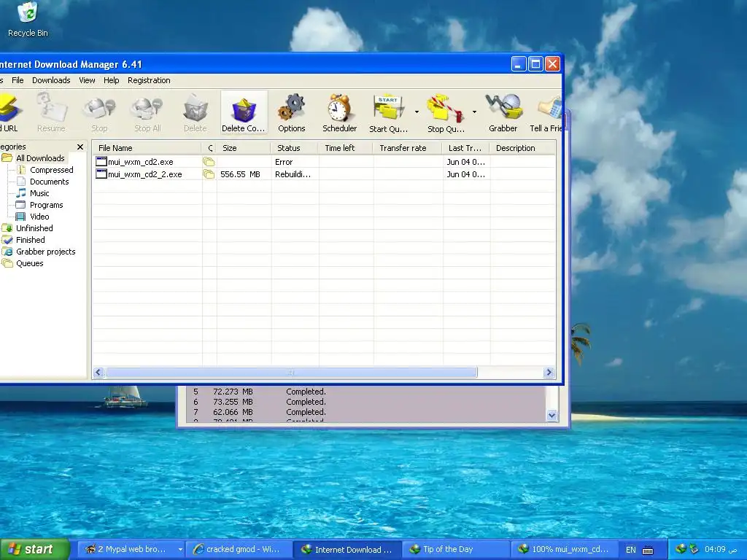Click the horizontal scrollbar thumb

tap(291, 373)
